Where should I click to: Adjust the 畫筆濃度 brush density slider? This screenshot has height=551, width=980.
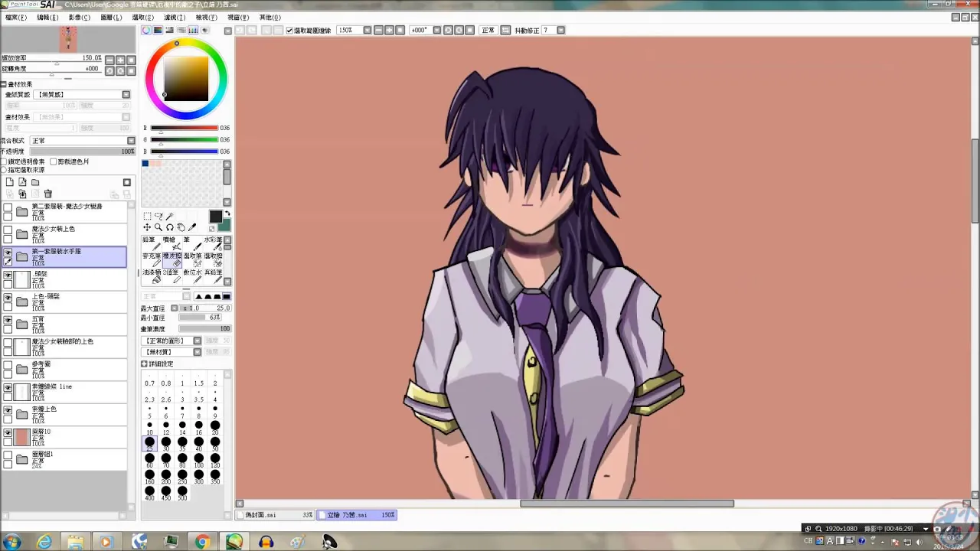(204, 329)
